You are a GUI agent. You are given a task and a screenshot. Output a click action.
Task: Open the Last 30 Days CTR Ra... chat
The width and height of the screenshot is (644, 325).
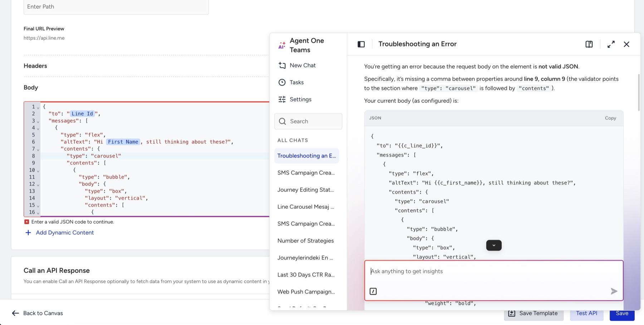click(x=307, y=275)
